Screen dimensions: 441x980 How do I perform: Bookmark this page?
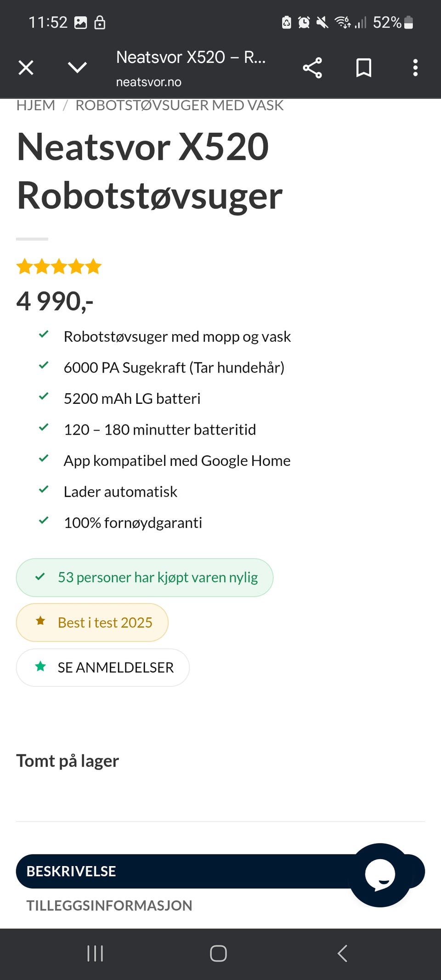pos(364,68)
